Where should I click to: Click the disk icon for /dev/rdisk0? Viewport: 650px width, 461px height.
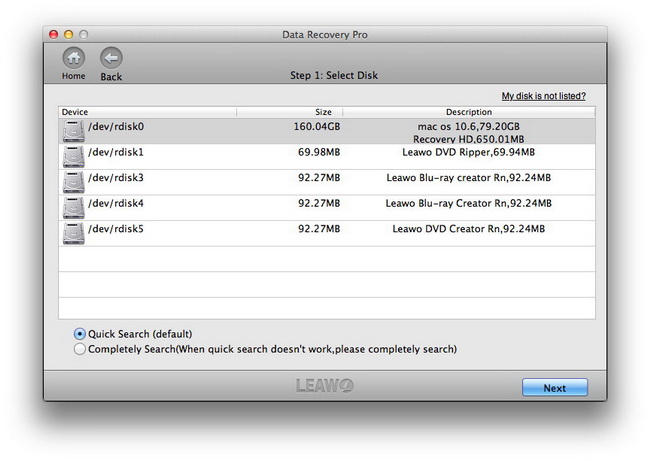(x=73, y=131)
